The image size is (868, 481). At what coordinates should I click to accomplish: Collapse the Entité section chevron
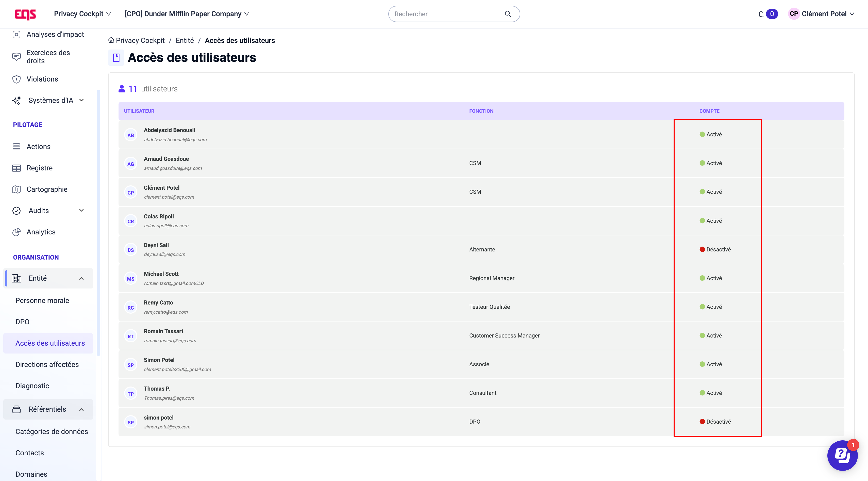coord(81,278)
